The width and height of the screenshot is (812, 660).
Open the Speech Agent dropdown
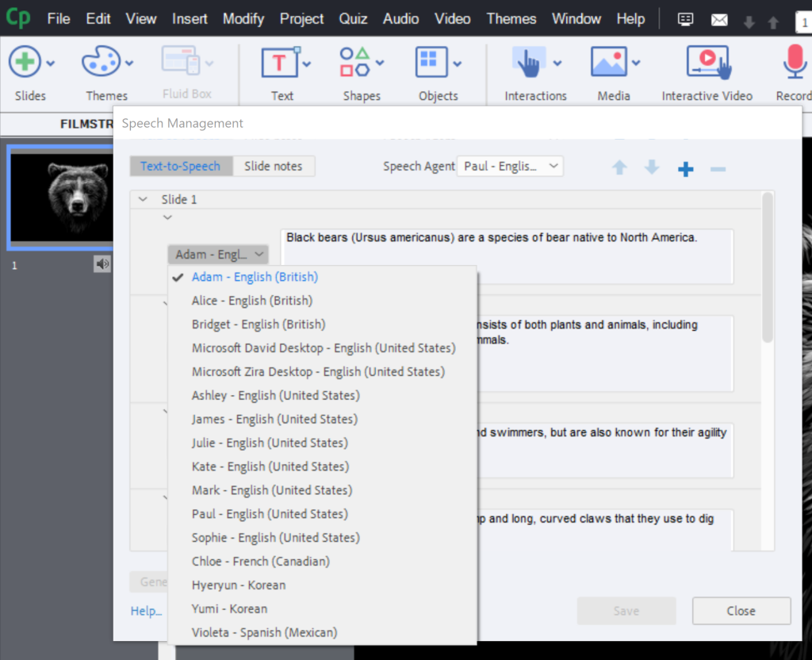[510, 167]
